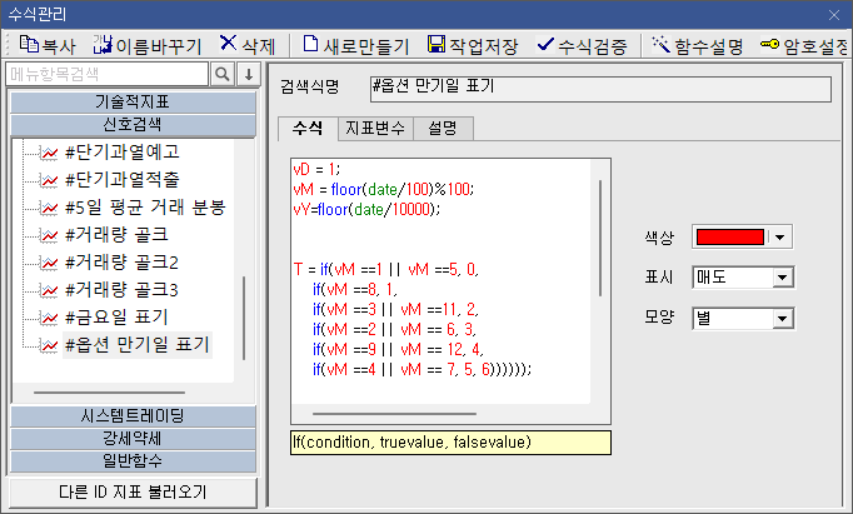Screen dimensions: 853x514
Task: Select #거래량 골크3 item
Action: [121, 290]
